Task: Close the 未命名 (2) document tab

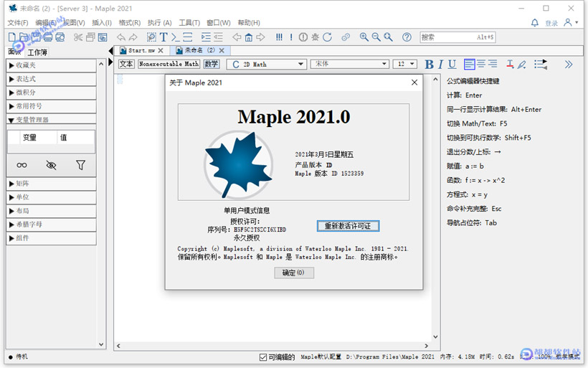Action: pyautogui.click(x=222, y=50)
